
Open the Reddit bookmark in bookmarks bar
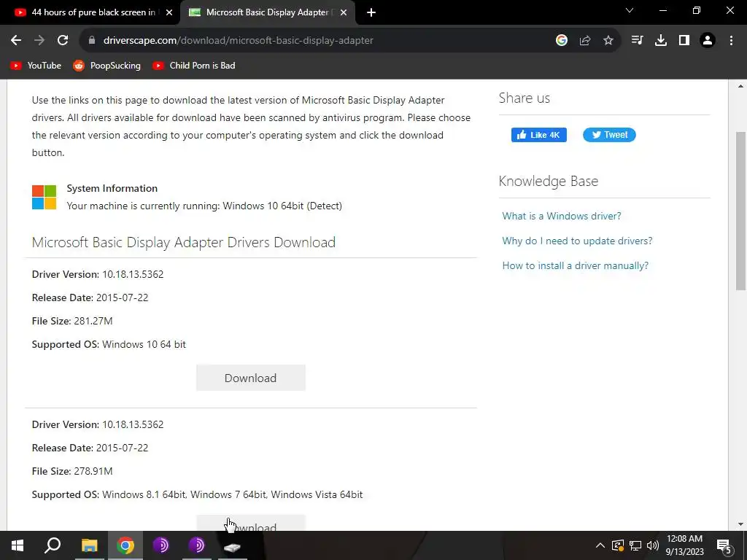click(107, 66)
